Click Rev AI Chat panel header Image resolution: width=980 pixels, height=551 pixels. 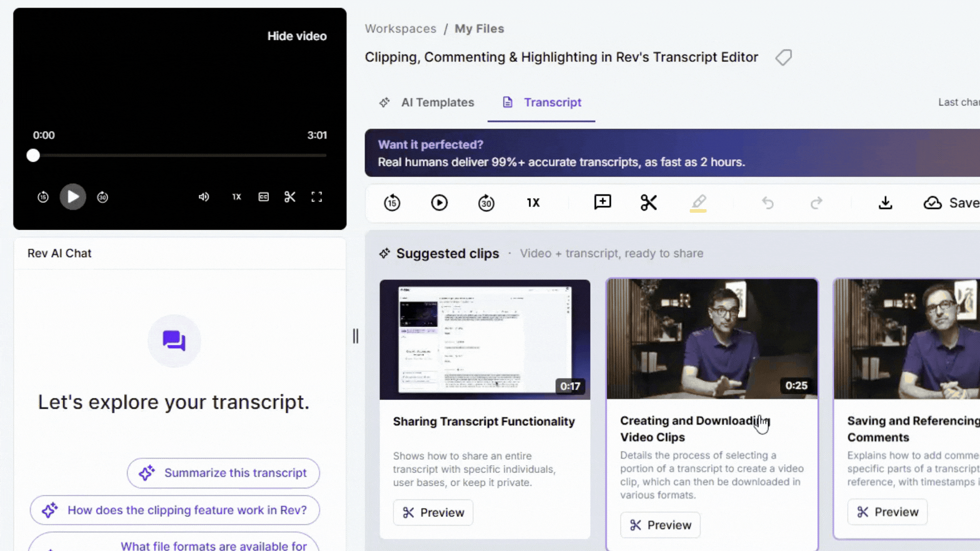(180, 253)
